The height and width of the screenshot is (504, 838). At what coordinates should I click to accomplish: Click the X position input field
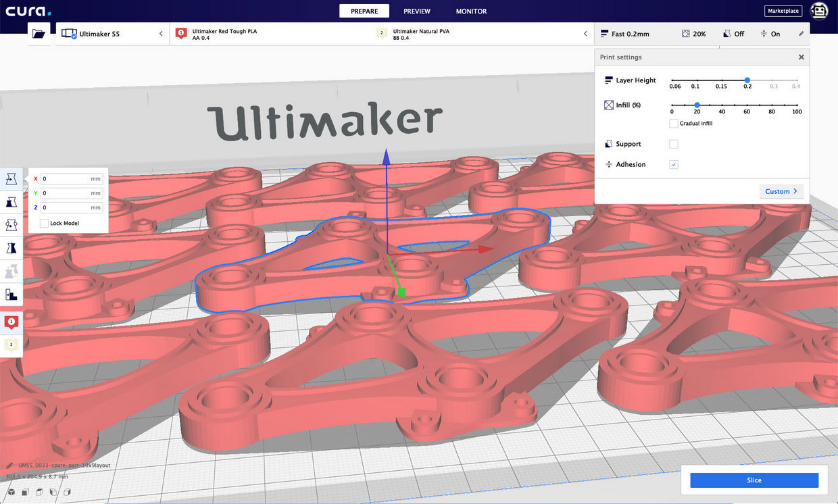(x=72, y=179)
